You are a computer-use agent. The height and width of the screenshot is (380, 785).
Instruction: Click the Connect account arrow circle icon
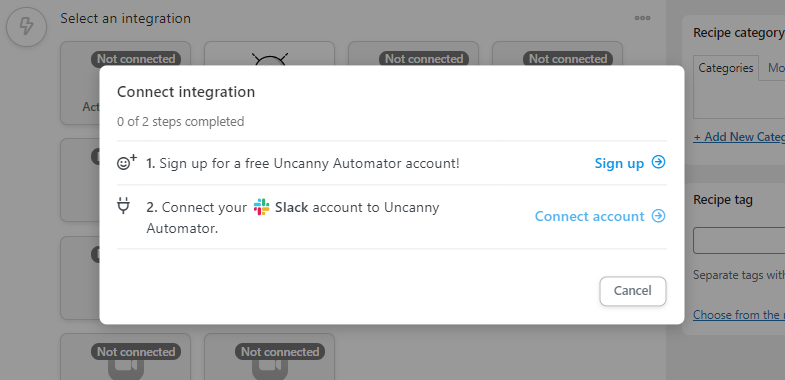(x=658, y=216)
